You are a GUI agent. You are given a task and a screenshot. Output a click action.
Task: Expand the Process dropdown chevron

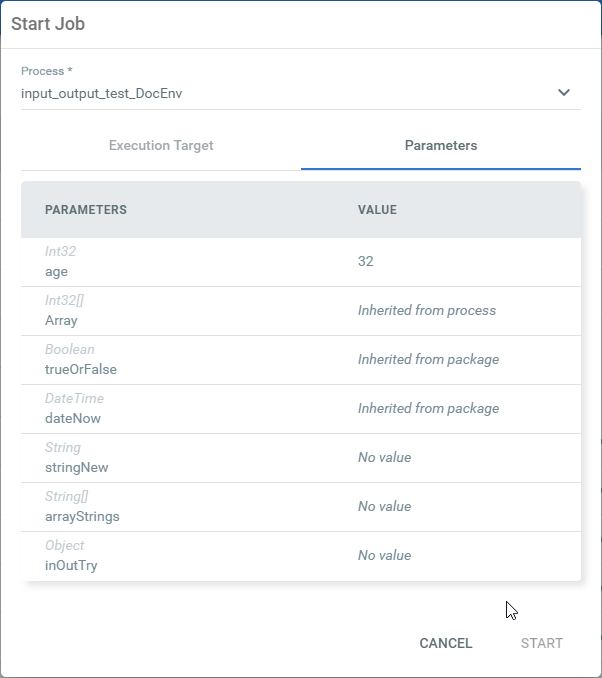(564, 93)
